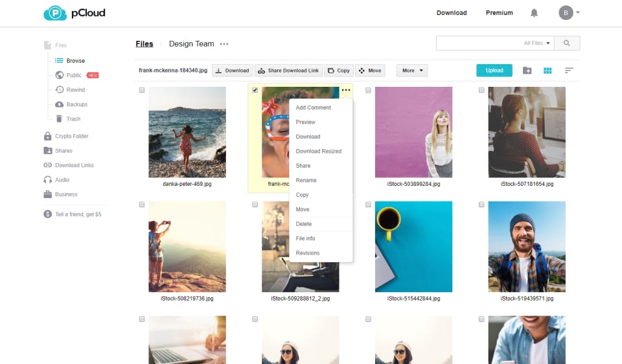Screen dimensions: 622x364
Task: Click the Upload button
Action: [494, 70]
